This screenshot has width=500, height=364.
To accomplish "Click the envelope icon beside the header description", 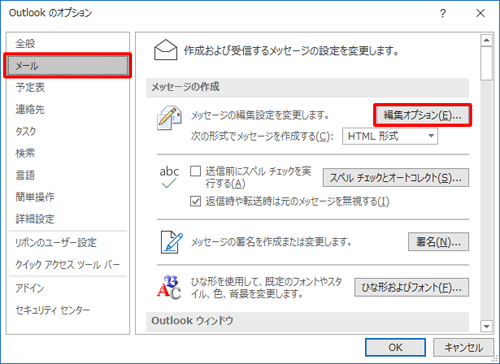I will [165, 50].
